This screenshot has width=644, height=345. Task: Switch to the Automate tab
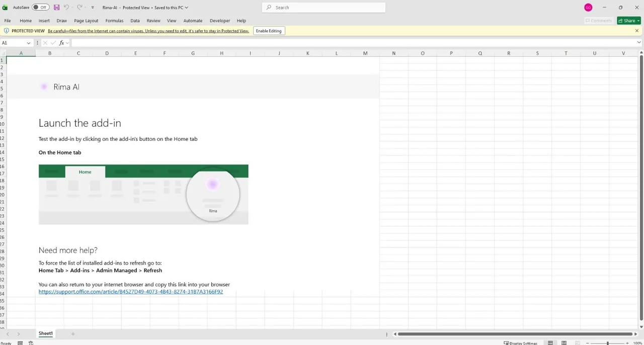193,21
